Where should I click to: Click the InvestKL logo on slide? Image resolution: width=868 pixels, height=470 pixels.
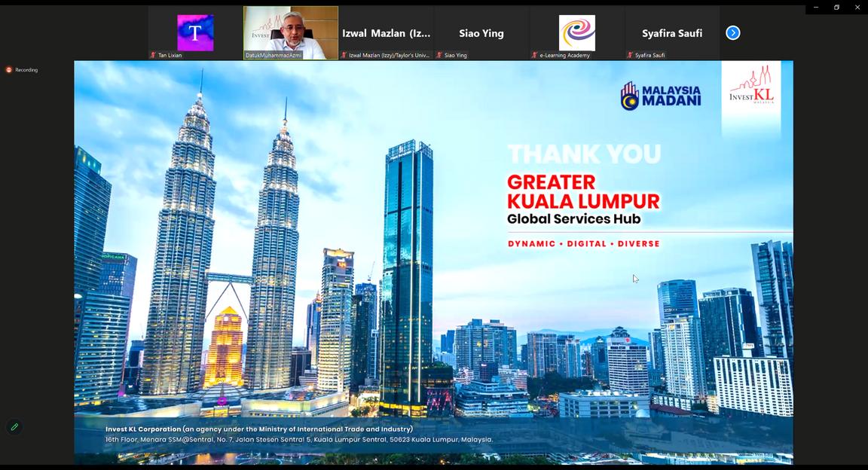(751, 86)
